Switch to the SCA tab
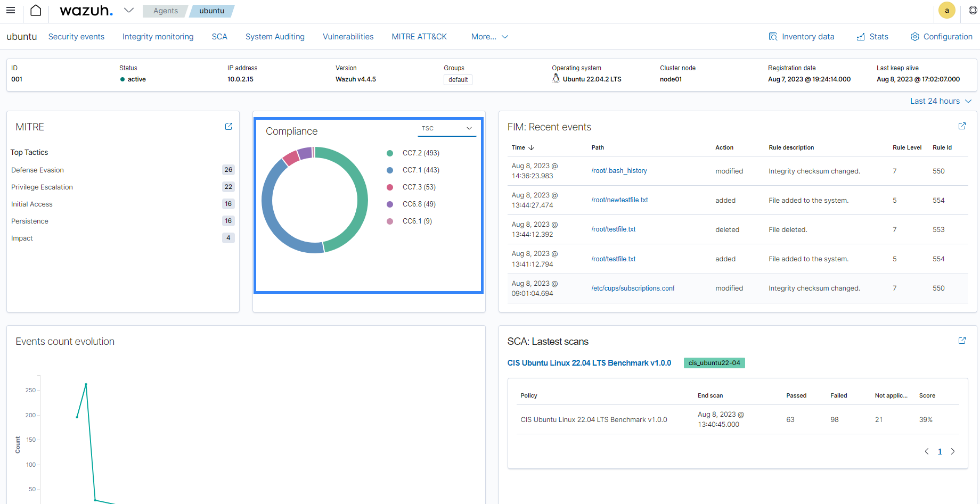 [x=219, y=37]
